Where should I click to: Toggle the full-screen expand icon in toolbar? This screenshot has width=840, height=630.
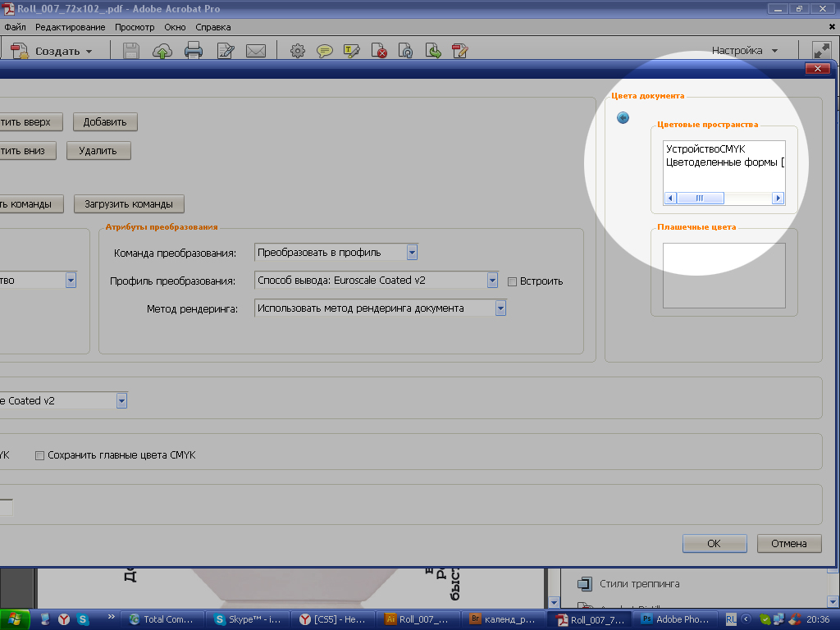coord(821,51)
